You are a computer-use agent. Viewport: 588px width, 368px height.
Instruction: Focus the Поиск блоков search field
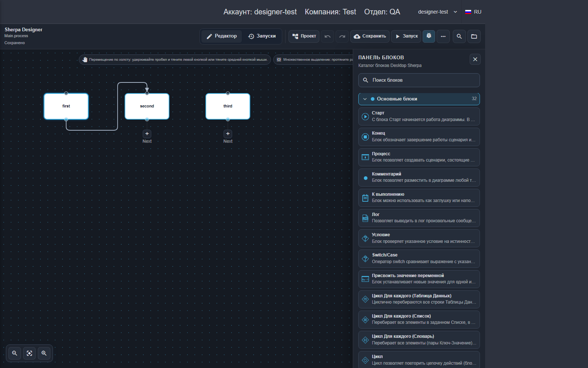tap(419, 80)
